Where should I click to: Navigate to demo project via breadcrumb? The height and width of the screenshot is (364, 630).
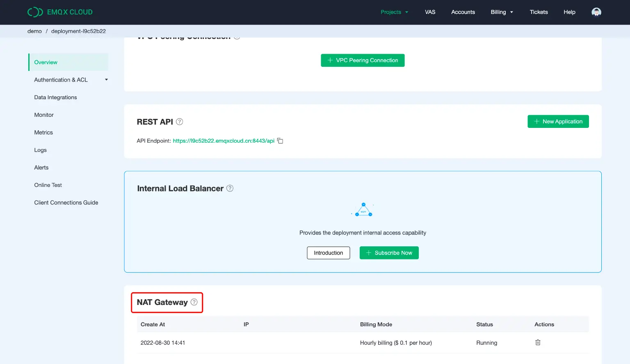[34, 31]
